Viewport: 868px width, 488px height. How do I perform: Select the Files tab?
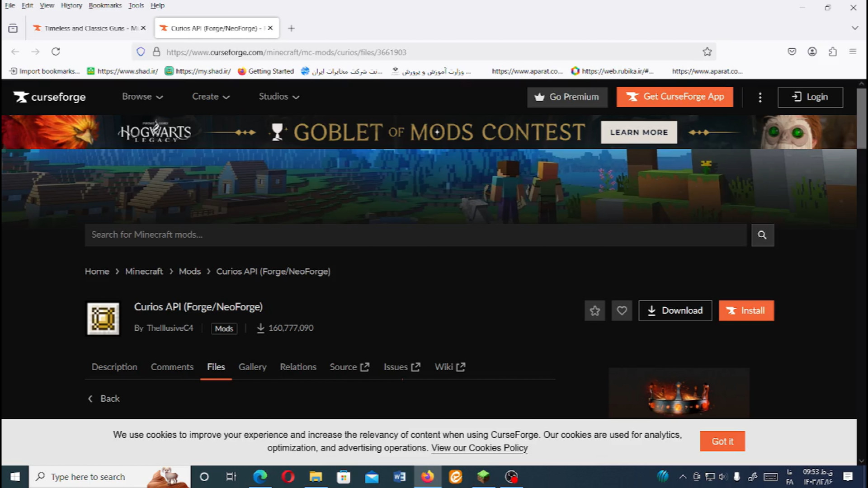[x=216, y=367]
